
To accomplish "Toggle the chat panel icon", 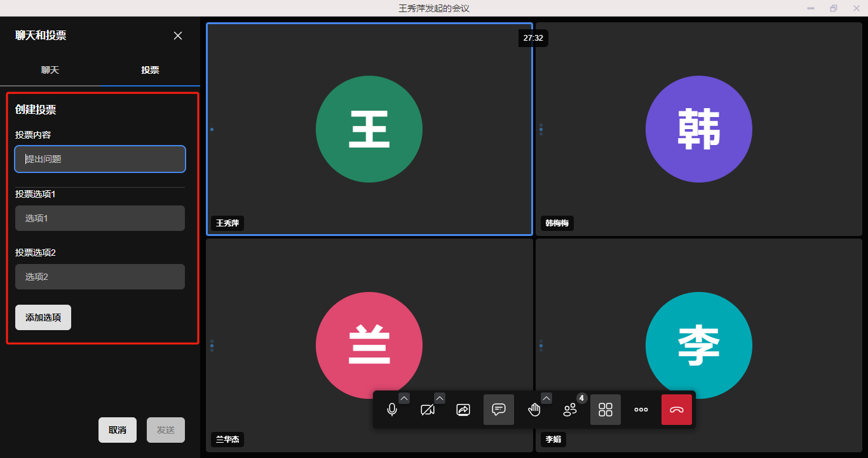I will click(499, 410).
